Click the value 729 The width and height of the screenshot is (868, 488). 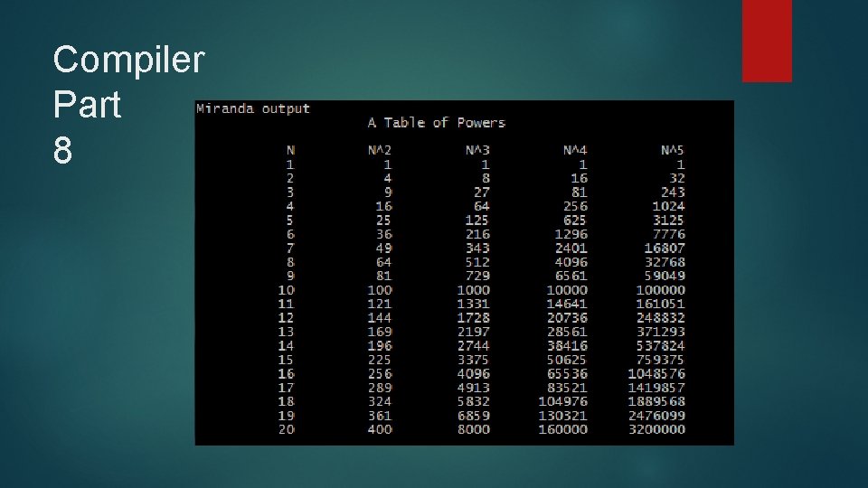click(477, 277)
